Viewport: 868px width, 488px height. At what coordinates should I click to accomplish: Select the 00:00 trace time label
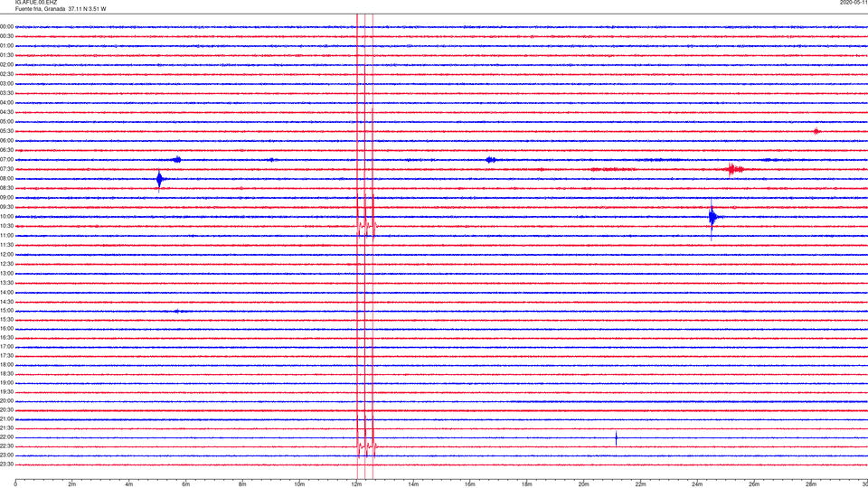tap(7, 26)
